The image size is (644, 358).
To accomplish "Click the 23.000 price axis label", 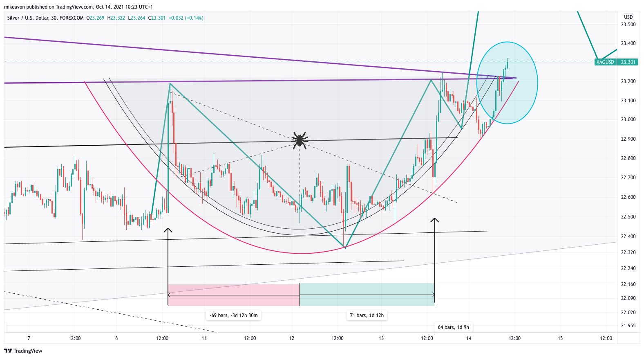I will click(628, 119).
